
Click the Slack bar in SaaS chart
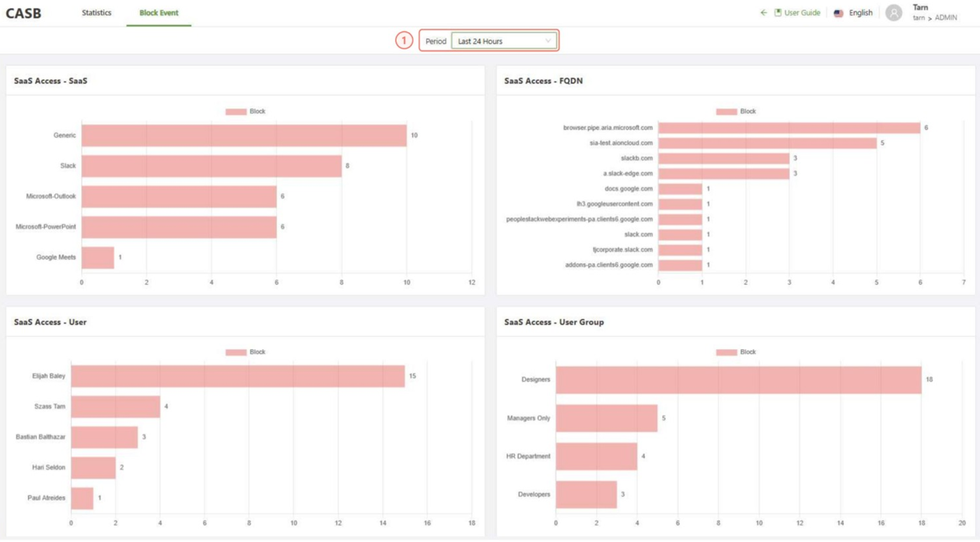click(211, 166)
